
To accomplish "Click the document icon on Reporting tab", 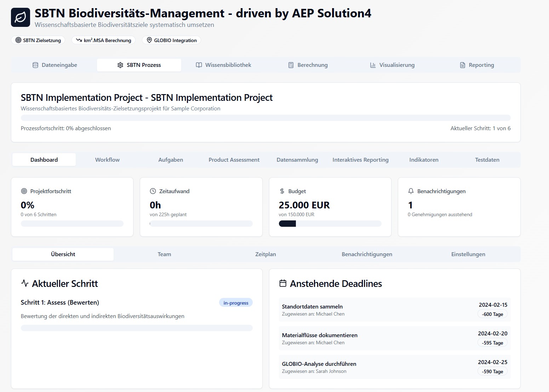I will pyautogui.click(x=463, y=65).
